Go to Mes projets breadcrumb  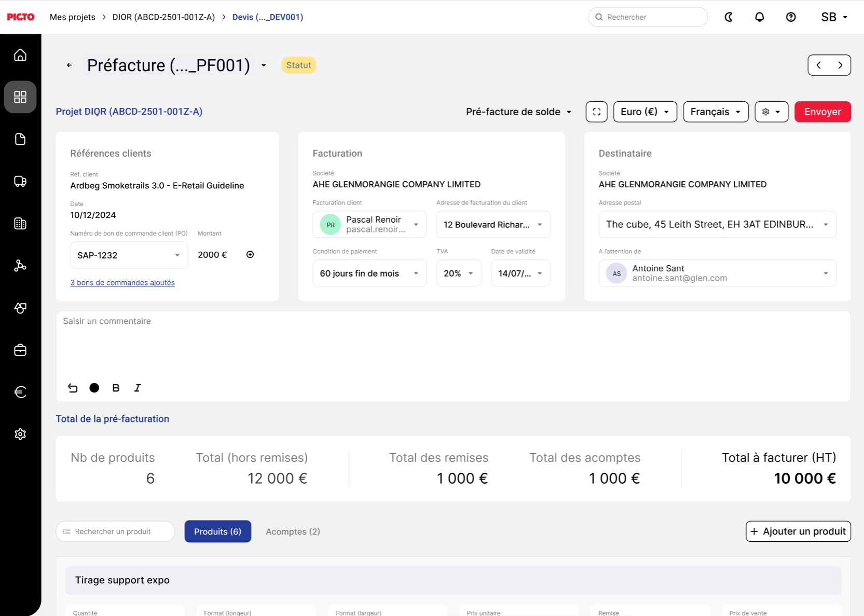tap(73, 17)
